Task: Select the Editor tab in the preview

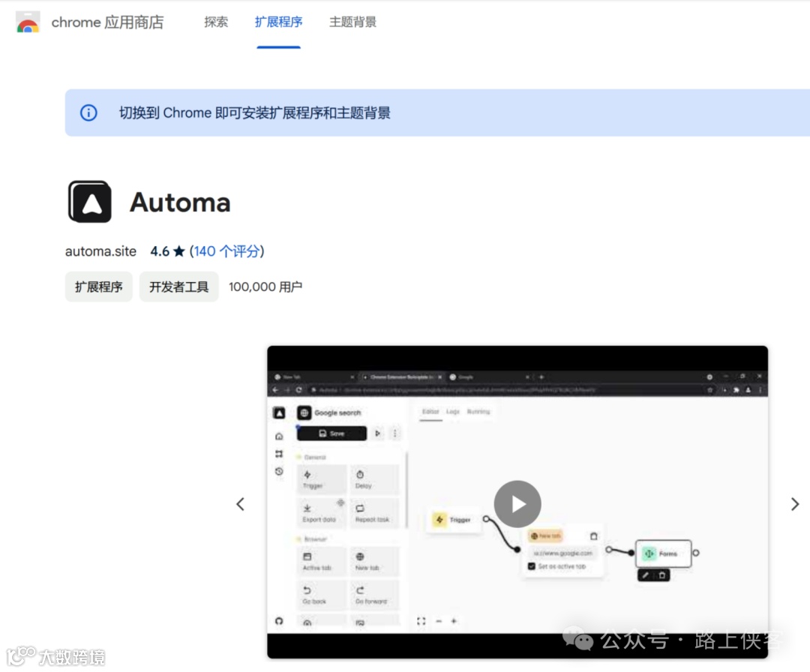Action: coord(430,412)
